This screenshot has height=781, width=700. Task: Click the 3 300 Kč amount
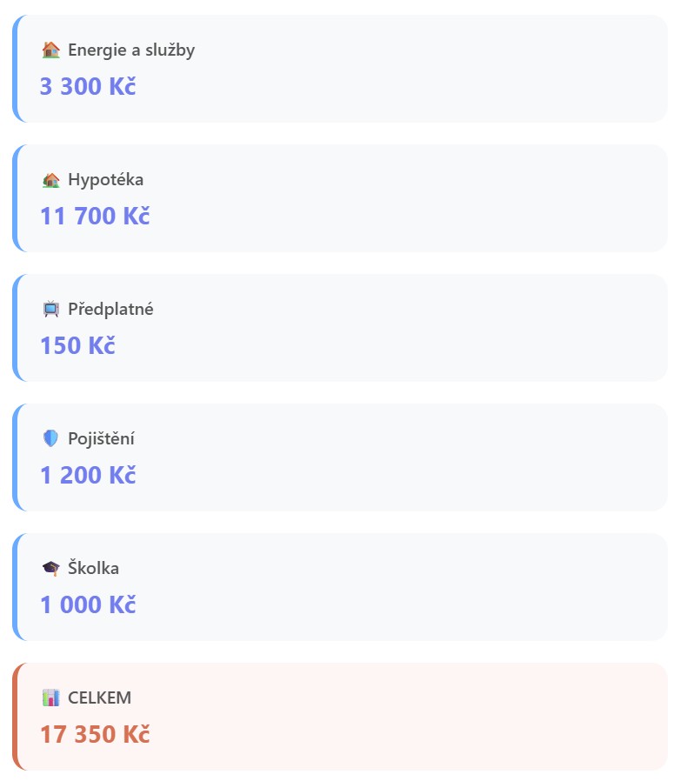(88, 86)
